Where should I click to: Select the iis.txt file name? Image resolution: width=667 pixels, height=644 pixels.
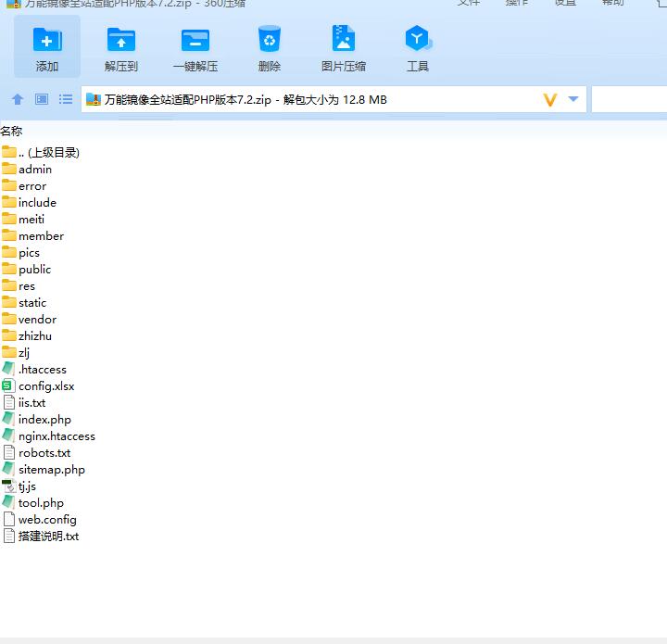31,402
